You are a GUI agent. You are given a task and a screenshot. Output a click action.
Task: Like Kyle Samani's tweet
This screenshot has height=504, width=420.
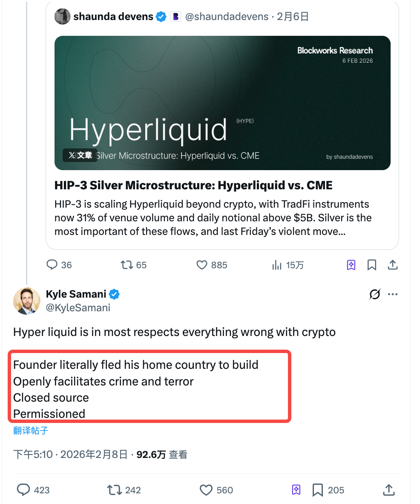[x=206, y=490]
